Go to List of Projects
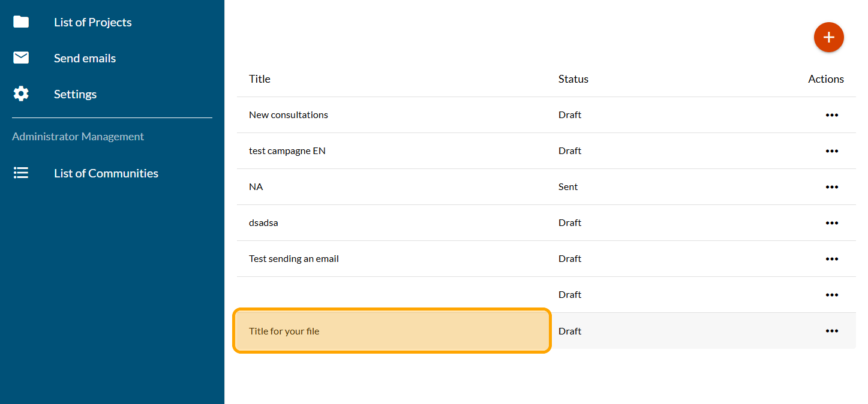The width and height of the screenshot is (868, 404). tap(92, 22)
